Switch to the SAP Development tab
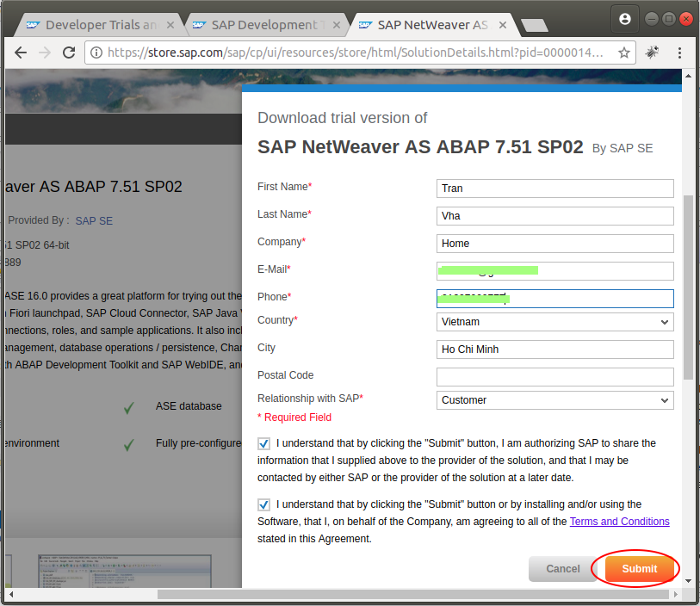This screenshot has width=700, height=606. pos(267,25)
